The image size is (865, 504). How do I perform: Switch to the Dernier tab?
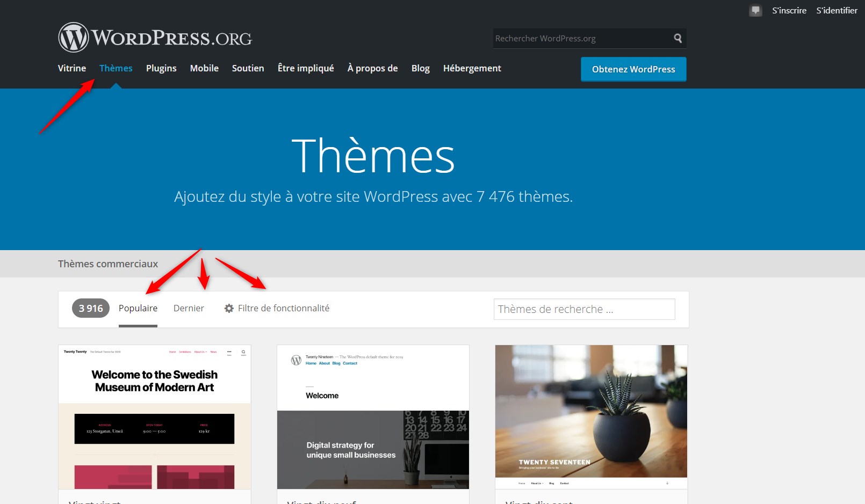pyautogui.click(x=189, y=308)
